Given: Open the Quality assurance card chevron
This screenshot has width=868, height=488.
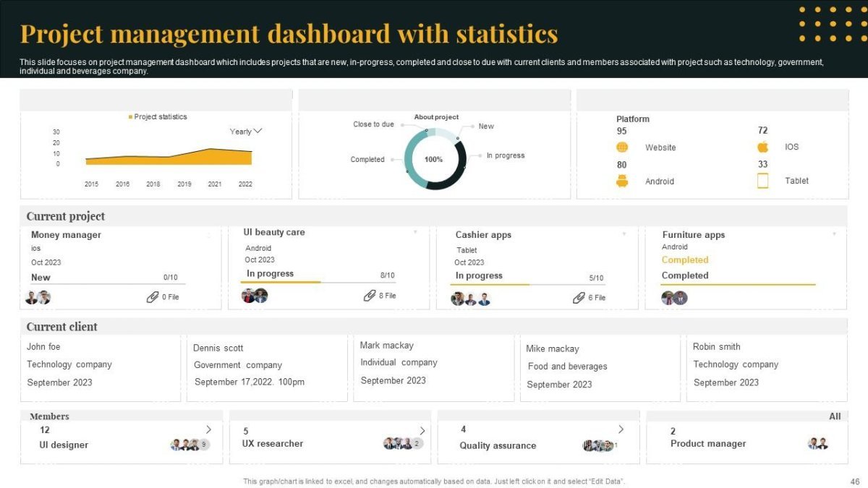Looking at the screenshot, I should click(620, 429).
